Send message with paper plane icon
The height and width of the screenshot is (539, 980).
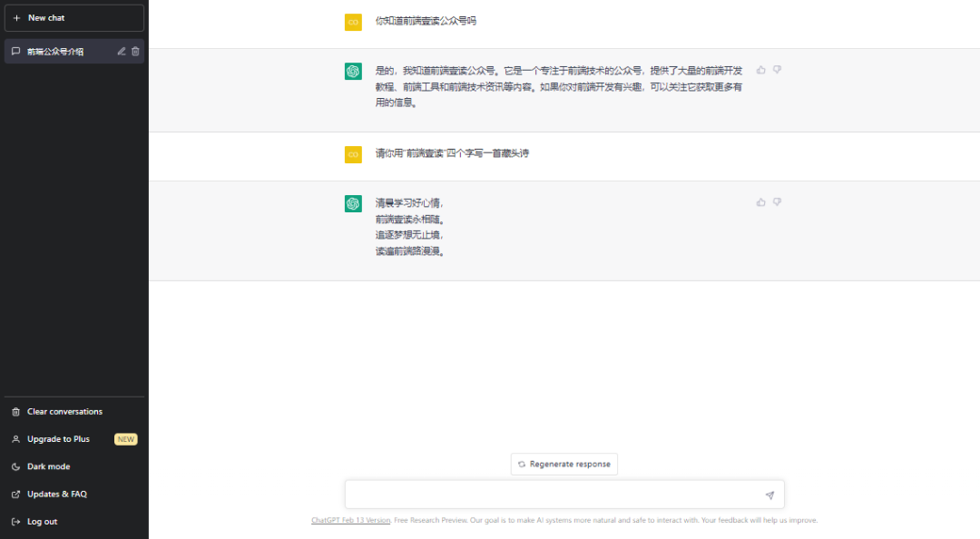tap(770, 495)
